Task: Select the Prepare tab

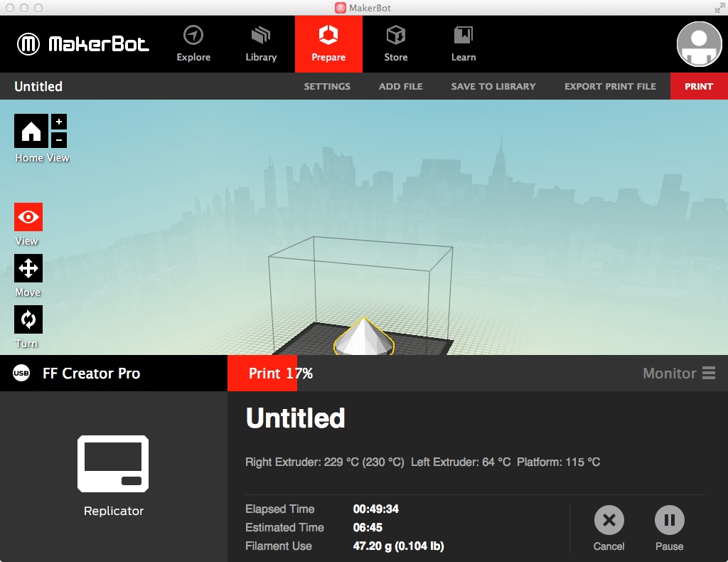Action: click(x=328, y=44)
